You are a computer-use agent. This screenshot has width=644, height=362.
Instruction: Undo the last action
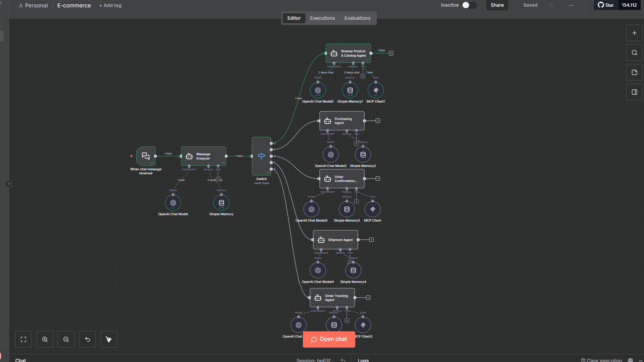pos(87,339)
